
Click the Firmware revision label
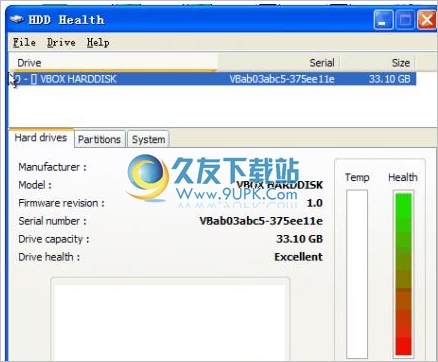61,203
